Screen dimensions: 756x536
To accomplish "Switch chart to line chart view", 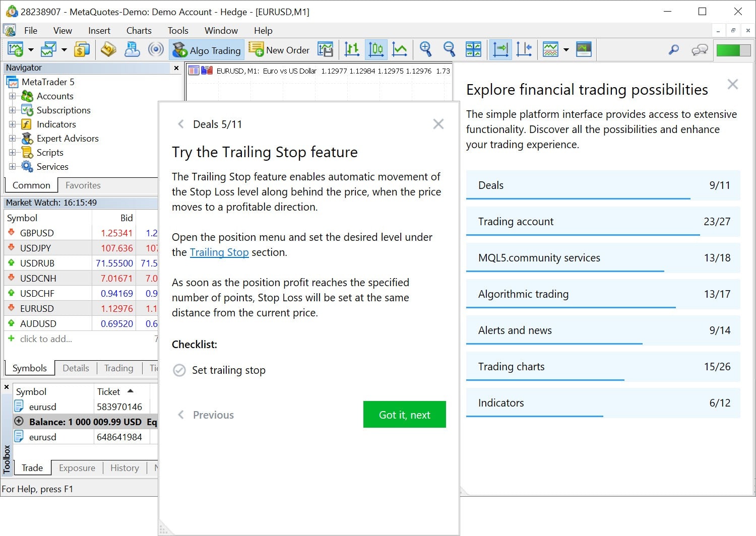I will [400, 49].
